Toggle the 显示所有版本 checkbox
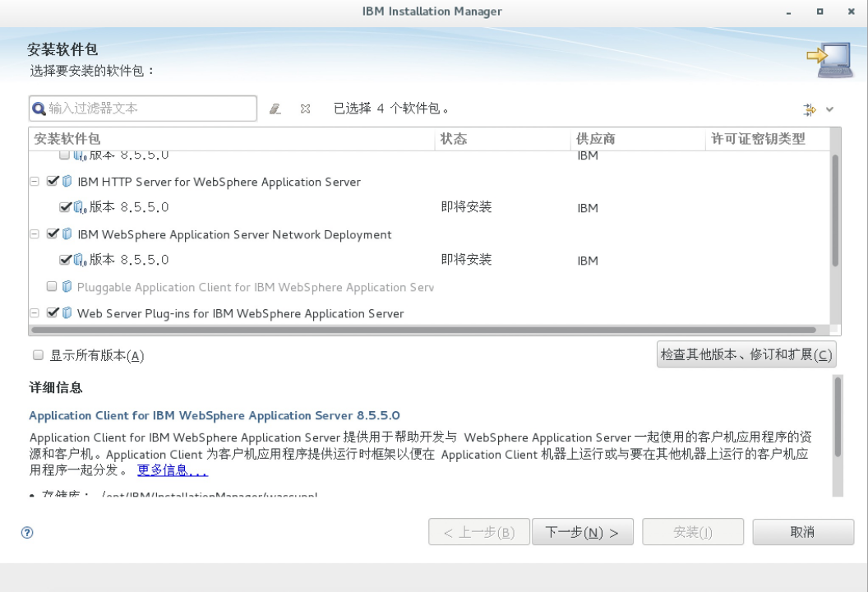This screenshot has height=592, width=868. pos(38,355)
